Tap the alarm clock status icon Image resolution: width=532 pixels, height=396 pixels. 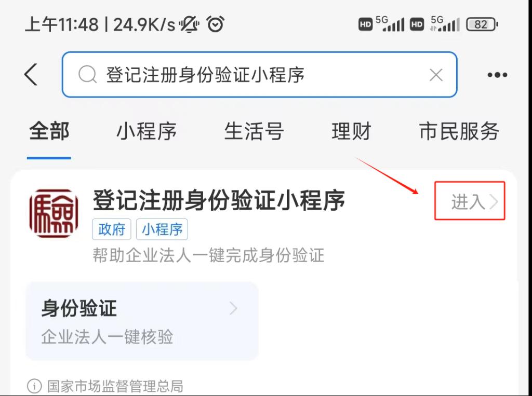click(216, 24)
